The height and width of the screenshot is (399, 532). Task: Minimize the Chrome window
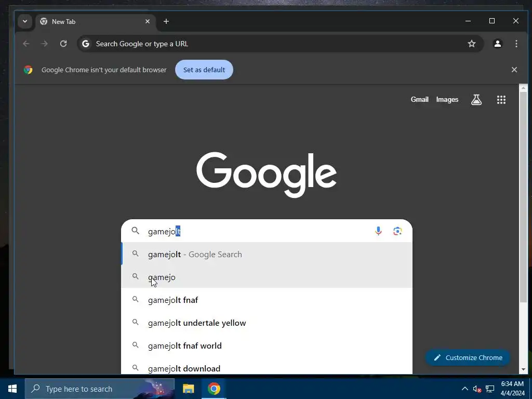tap(468, 21)
